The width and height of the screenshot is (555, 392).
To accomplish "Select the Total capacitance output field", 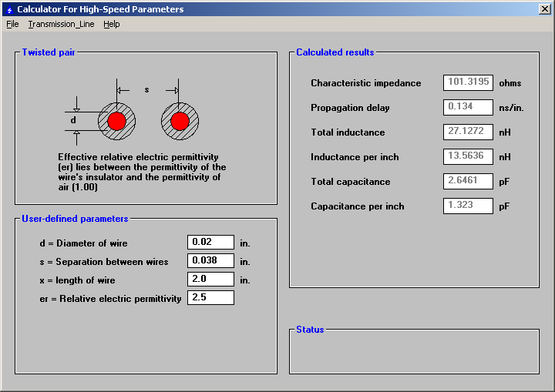I will [468, 182].
